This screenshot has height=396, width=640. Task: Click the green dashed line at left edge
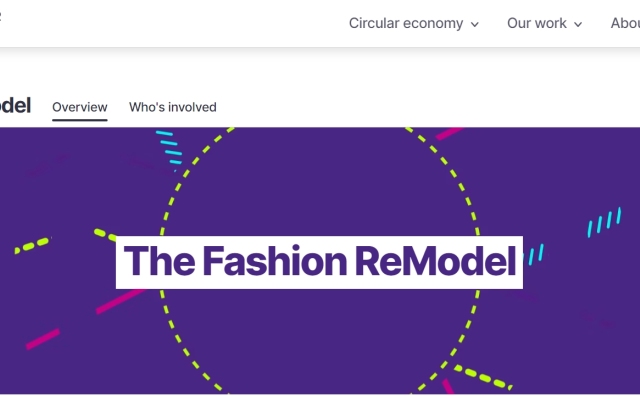(x=33, y=245)
